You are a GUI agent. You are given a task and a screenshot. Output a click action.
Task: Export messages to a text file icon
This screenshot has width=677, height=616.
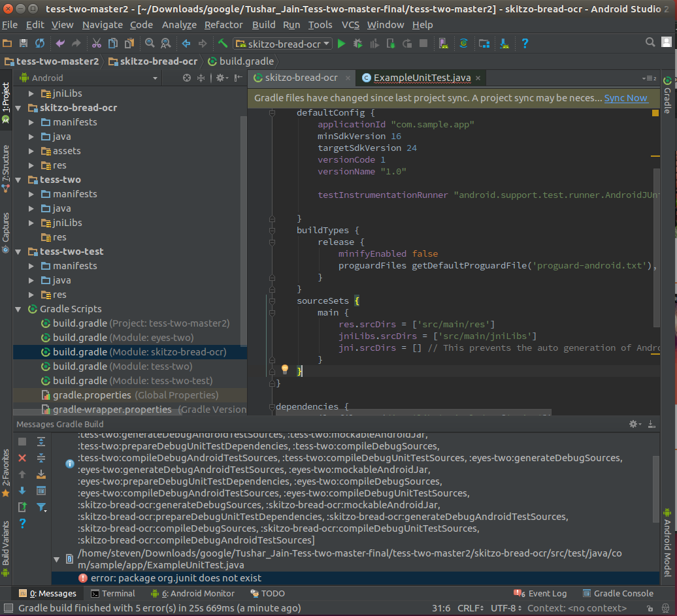click(22, 507)
